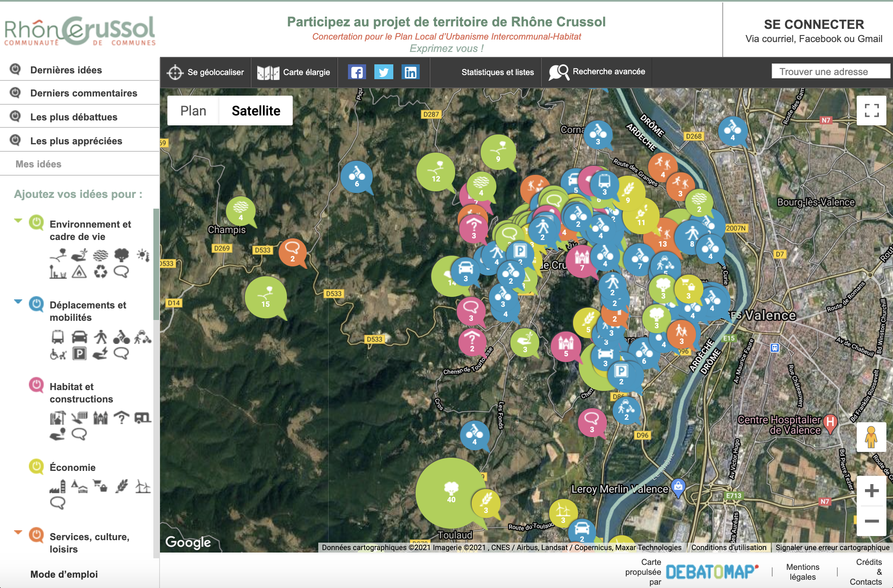This screenshot has width=893, height=588.
Task: Toggle the green Environnement power button
Action: click(x=36, y=223)
